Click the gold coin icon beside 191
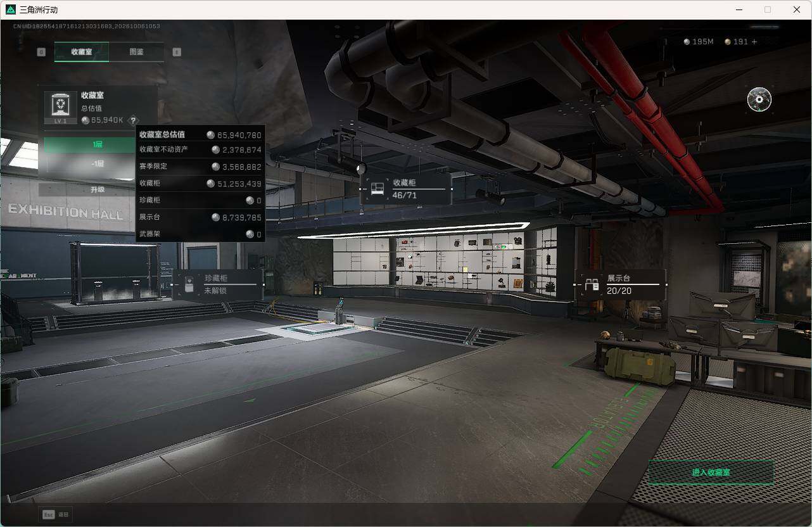812x527 pixels. [728, 42]
